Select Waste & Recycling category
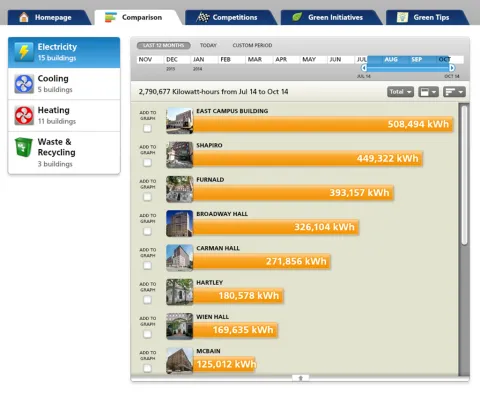 64,152
